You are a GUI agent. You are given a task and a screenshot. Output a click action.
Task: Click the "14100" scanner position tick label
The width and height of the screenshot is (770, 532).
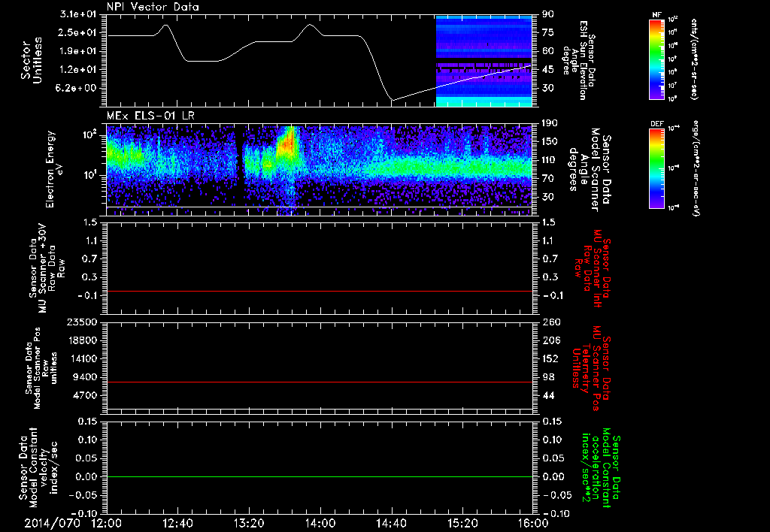coord(81,358)
